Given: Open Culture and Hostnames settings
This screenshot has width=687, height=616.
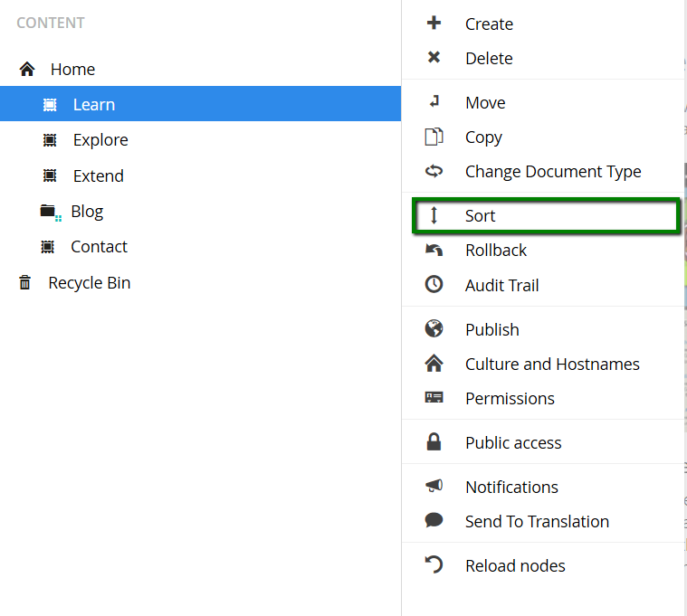Looking at the screenshot, I should click(551, 365).
